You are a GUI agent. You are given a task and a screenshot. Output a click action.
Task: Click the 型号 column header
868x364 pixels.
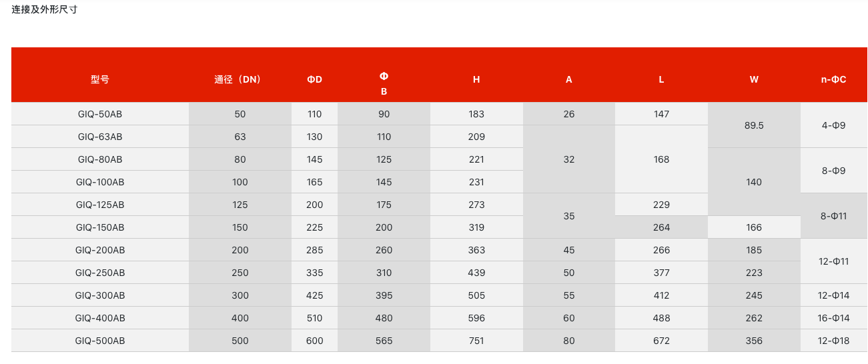click(100, 79)
